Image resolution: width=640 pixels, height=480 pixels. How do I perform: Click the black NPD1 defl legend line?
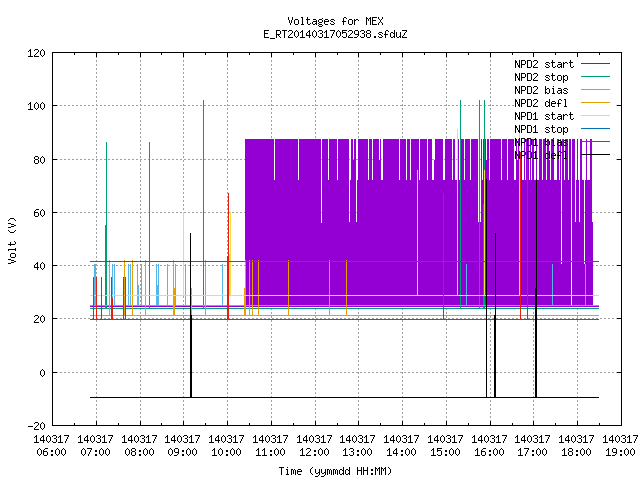click(596, 155)
